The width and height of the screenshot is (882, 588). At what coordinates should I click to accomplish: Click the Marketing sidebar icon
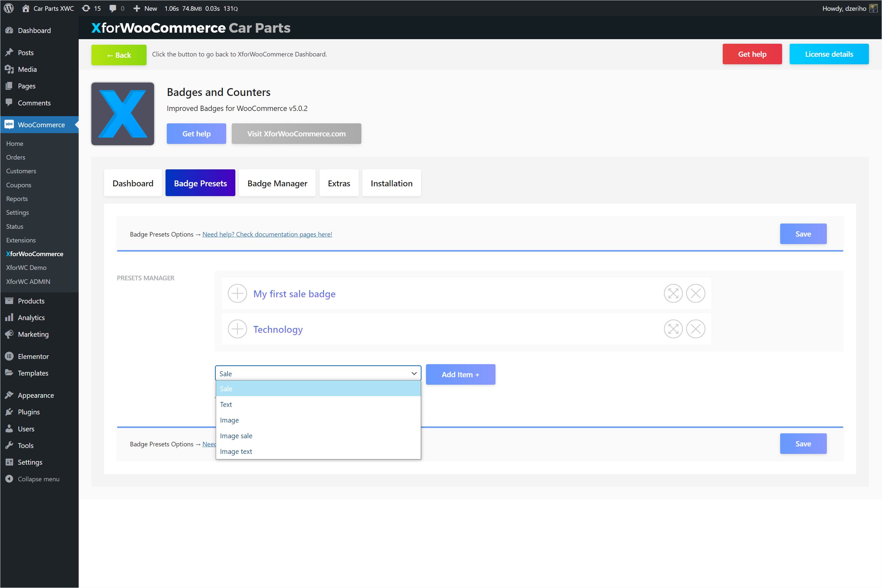(x=10, y=334)
